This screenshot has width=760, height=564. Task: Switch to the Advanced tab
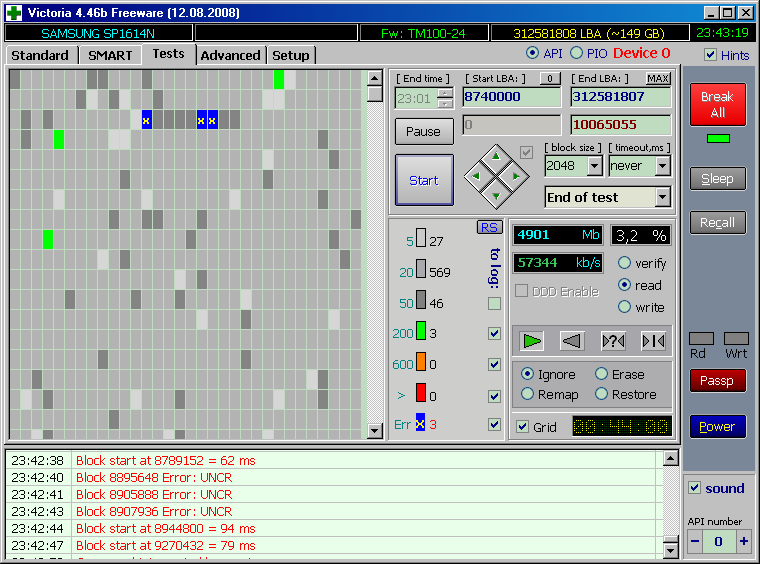point(230,55)
